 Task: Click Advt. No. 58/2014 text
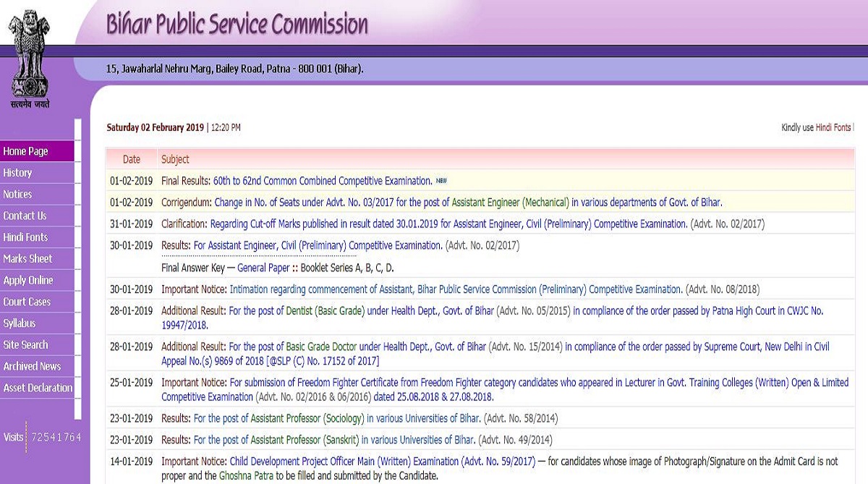521,418
